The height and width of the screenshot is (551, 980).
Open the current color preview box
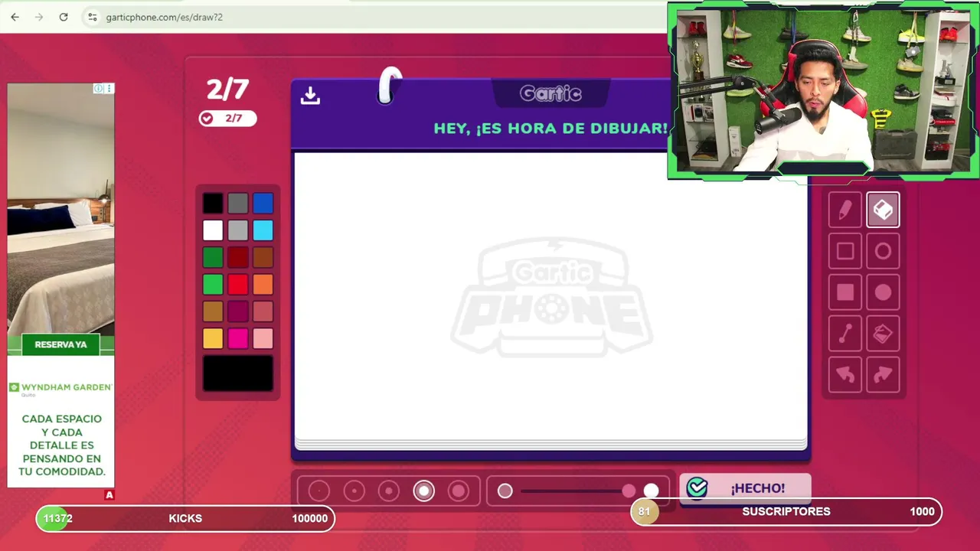point(238,373)
